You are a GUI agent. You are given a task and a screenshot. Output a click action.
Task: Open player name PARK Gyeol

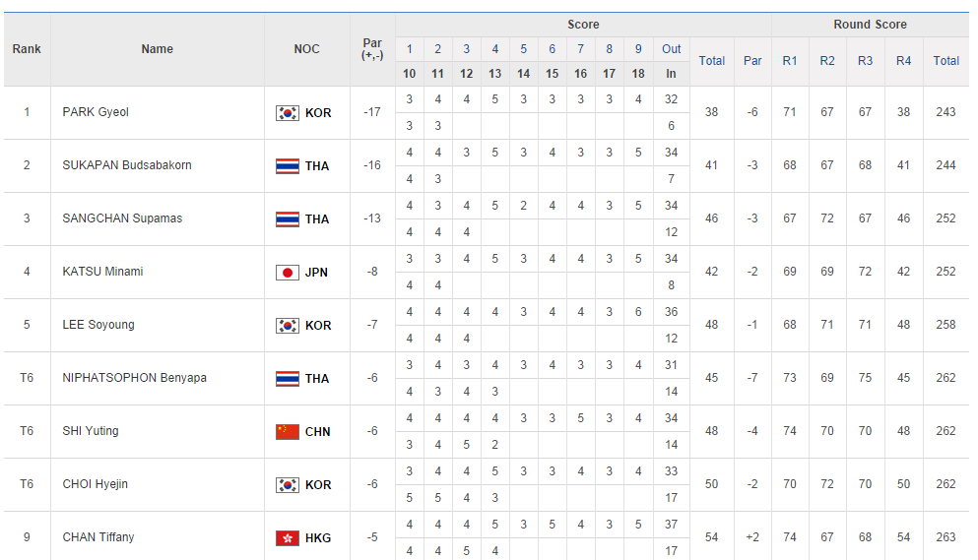[96, 112]
